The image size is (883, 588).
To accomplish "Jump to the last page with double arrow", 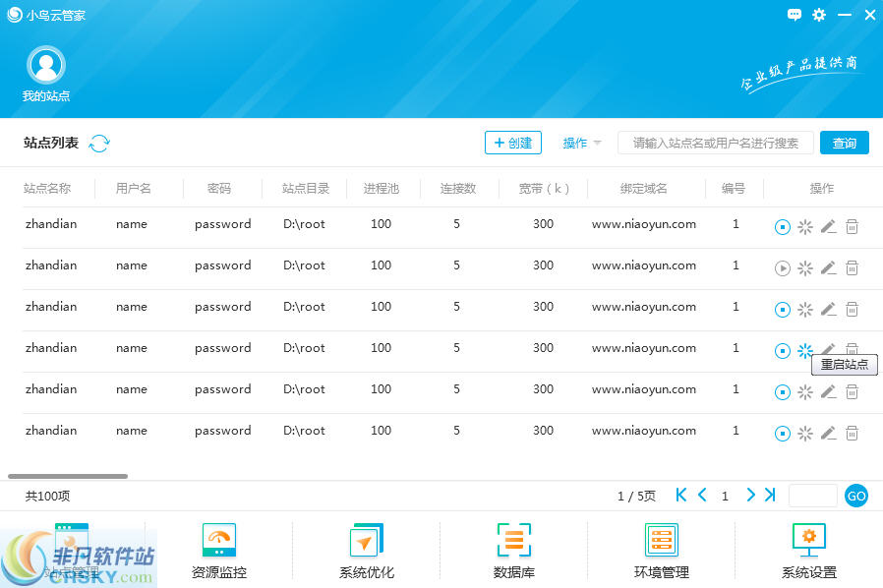I will point(770,496).
